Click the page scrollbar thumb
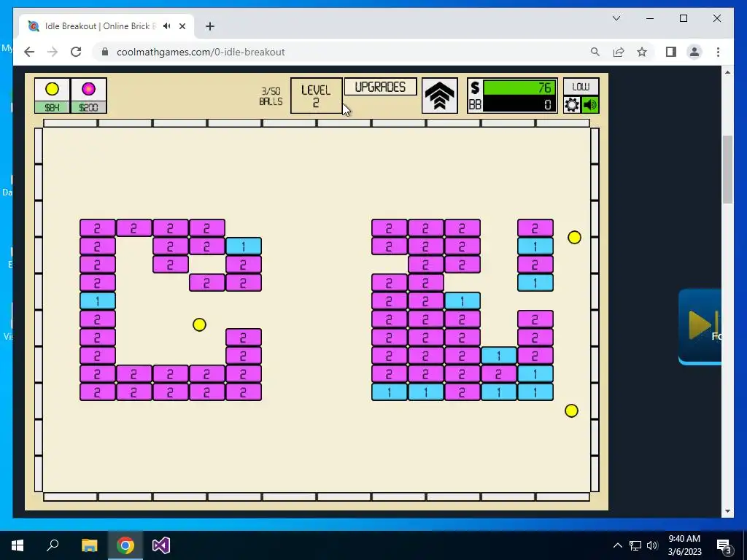The height and width of the screenshot is (560, 747). coord(727,169)
